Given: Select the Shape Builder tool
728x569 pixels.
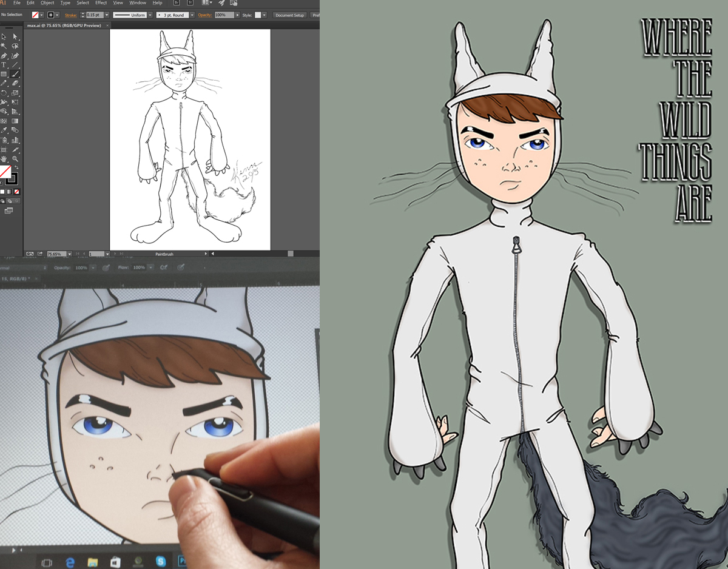Looking at the screenshot, I should coord(4,111).
